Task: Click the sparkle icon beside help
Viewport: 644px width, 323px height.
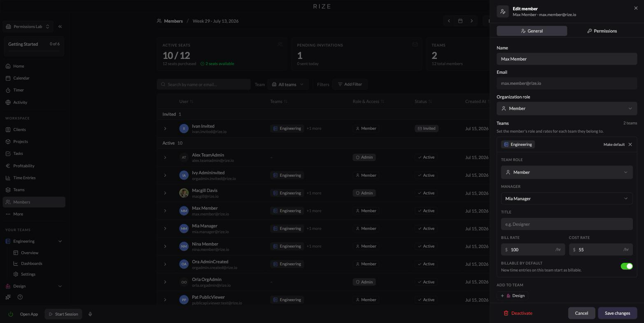Action: pos(8,297)
